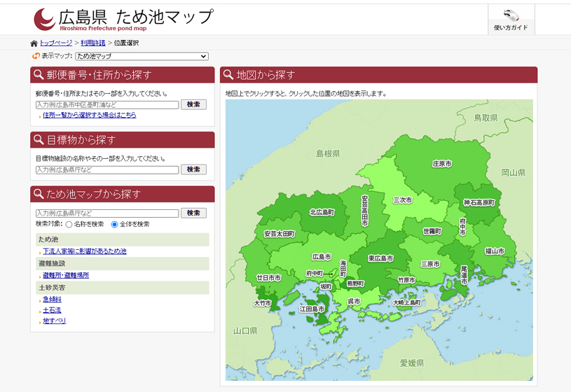Image resolution: width=571 pixels, height=392 pixels.
Task: Focus the postal code address input field
Action: (107, 105)
